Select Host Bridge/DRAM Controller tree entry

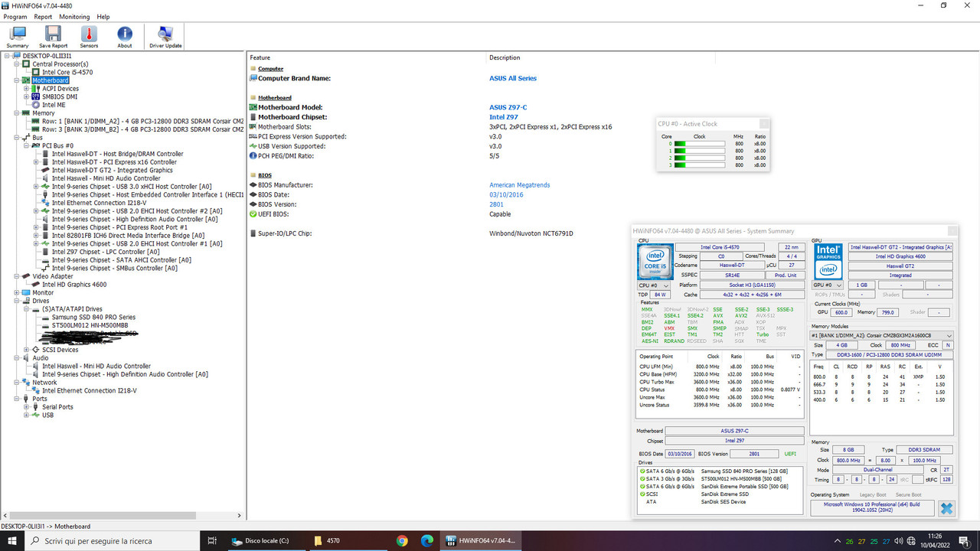[x=117, y=154]
